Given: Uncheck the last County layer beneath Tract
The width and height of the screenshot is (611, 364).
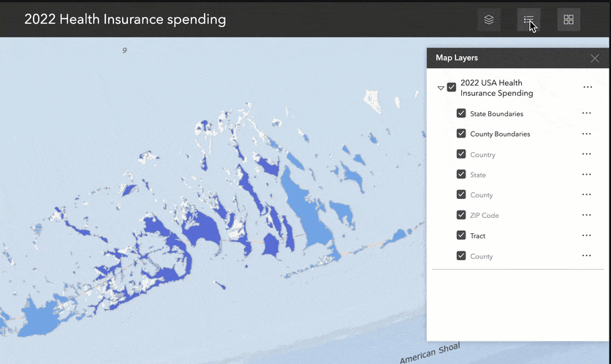Looking at the screenshot, I should point(461,256).
